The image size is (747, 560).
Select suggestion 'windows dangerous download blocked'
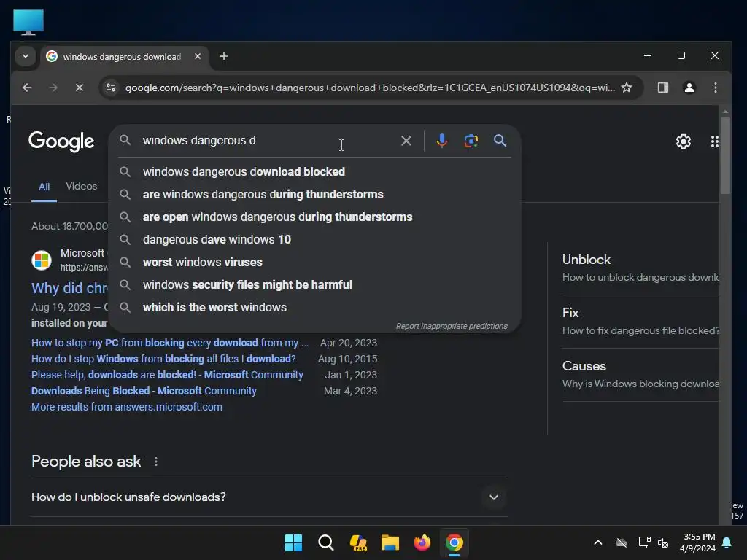click(314, 172)
